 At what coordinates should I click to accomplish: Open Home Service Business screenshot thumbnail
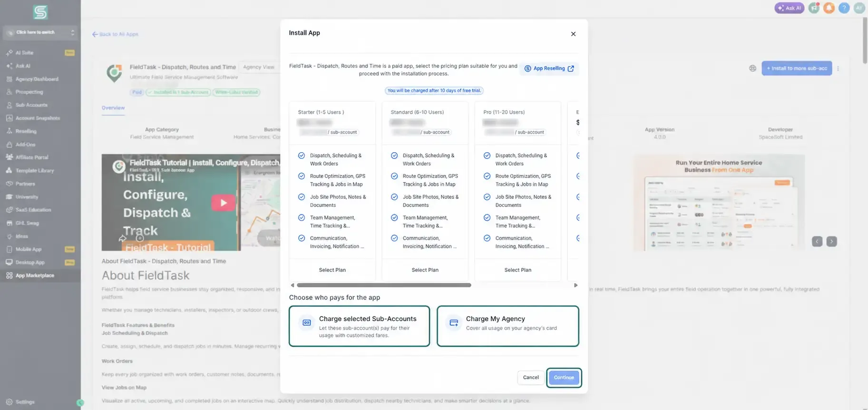[x=719, y=203]
